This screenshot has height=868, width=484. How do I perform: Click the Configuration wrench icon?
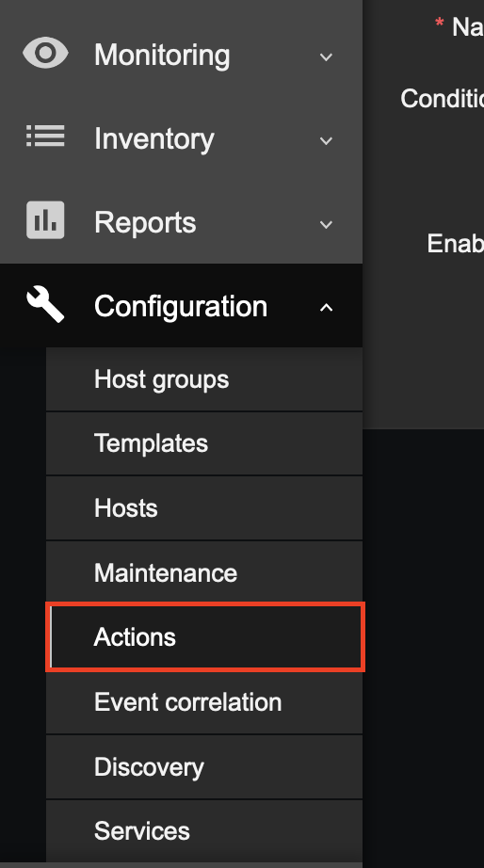click(45, 304)
